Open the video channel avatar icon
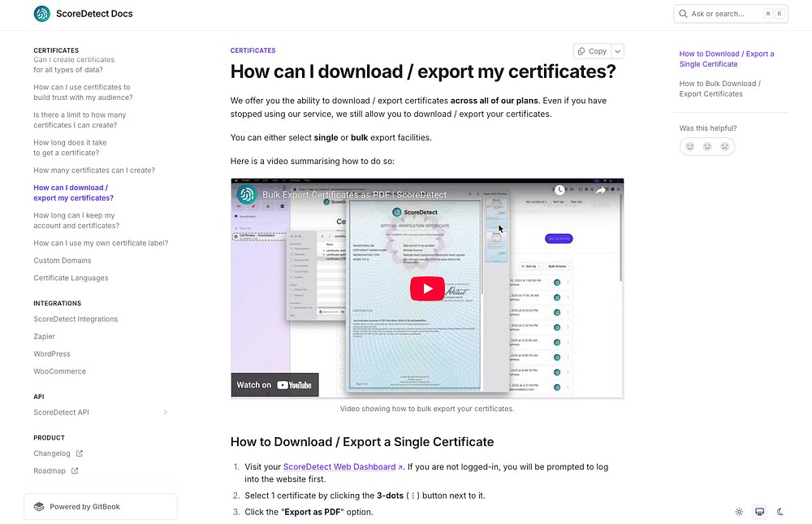 [247, 194]
